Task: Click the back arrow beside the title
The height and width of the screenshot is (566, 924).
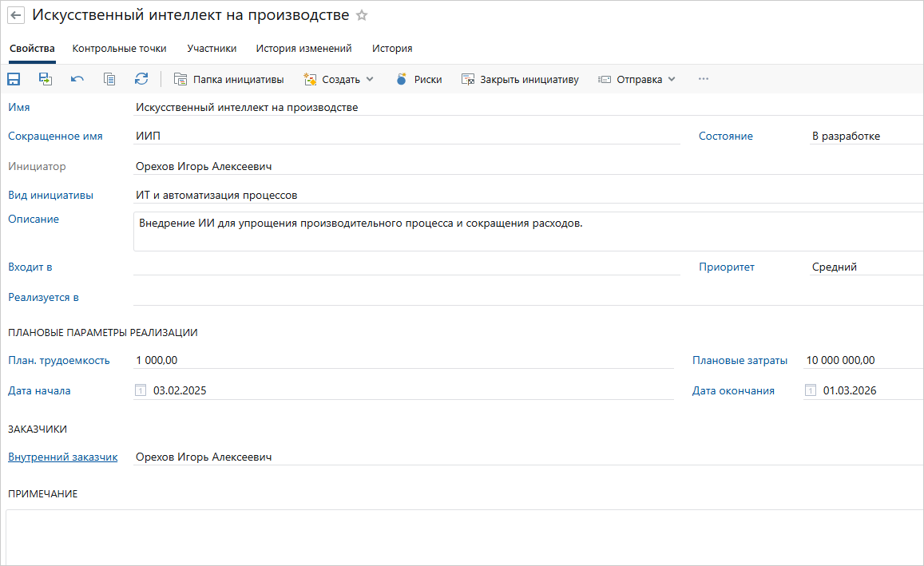Action: pyautogui.click(x=16, y=16)
